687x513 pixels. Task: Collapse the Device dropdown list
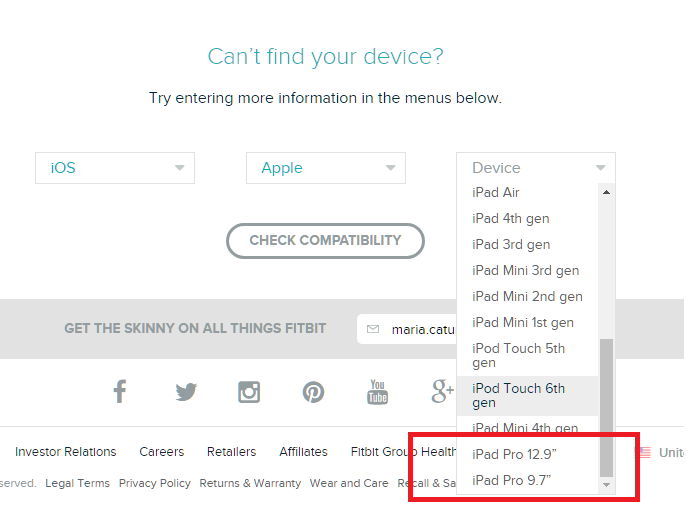[x=536, y=168]
